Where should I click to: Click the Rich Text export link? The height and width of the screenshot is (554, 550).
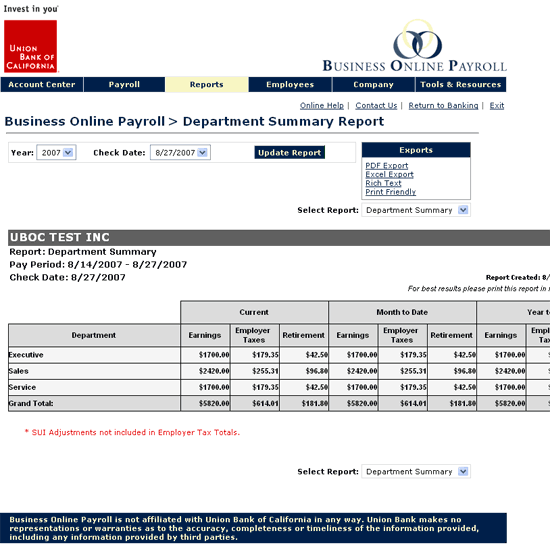pos(383,183)
